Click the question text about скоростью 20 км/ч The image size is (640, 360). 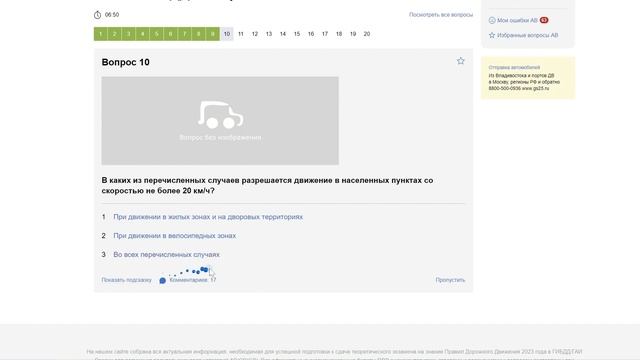coord(267,185)
